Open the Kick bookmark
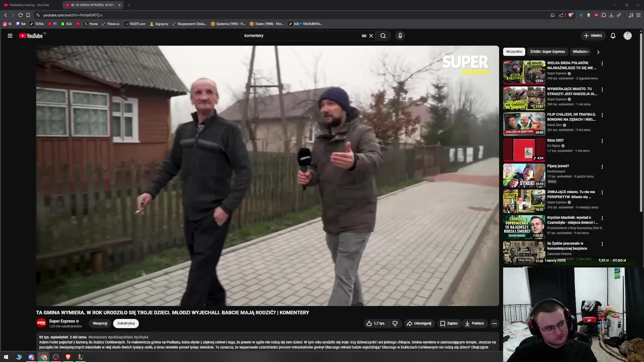 (x=66, y=24)
